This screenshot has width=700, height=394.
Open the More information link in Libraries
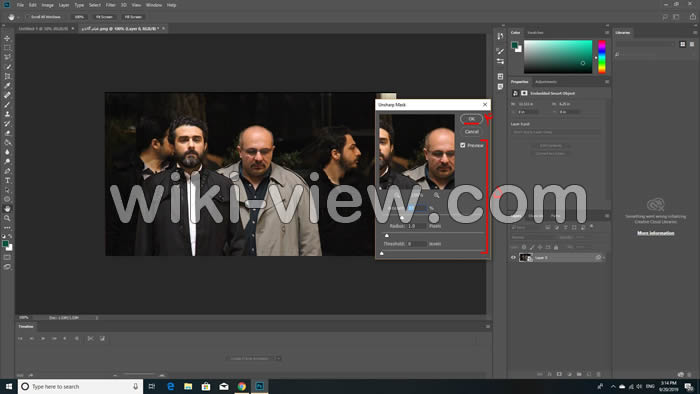click(x=655, y=233)
